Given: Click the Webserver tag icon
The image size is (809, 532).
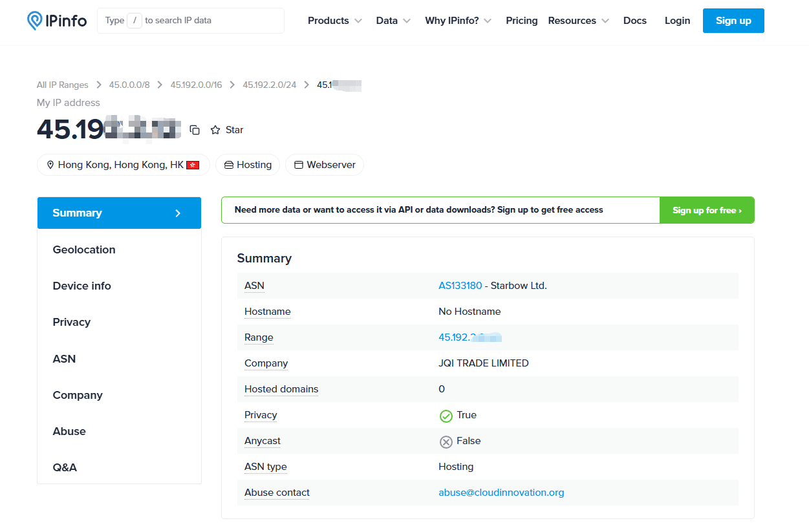Looking at the screenshot, I should point(299,165).
